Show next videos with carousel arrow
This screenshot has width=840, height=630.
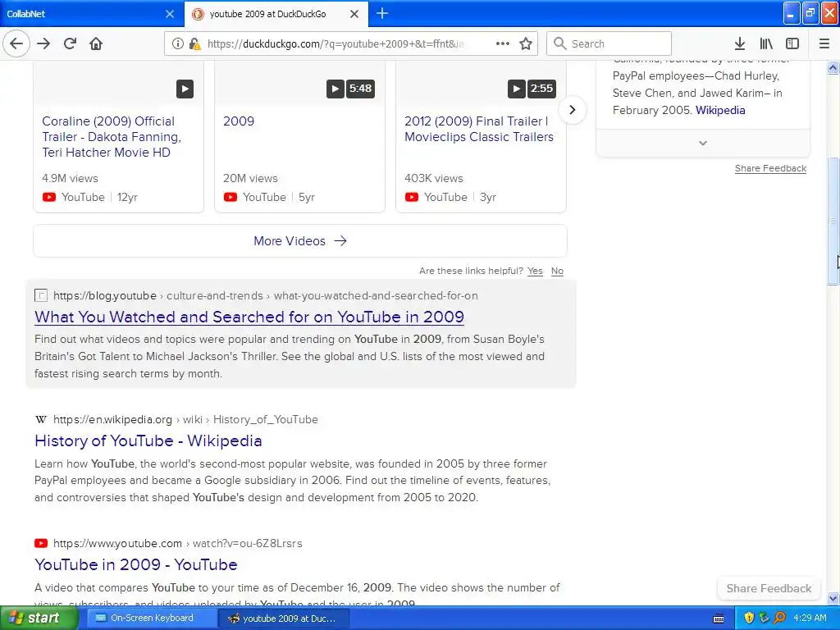572,110
